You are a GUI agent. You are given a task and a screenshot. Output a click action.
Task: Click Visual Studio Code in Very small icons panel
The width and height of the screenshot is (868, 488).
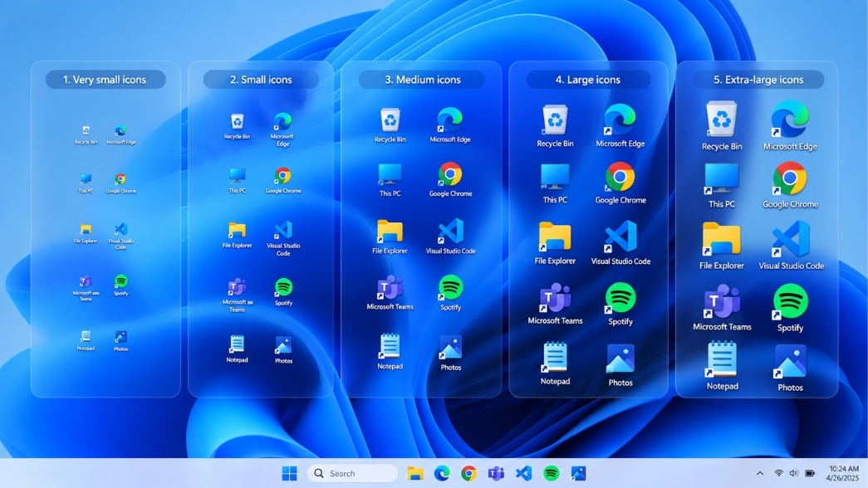pyautogui.click(x=120, y=236)
